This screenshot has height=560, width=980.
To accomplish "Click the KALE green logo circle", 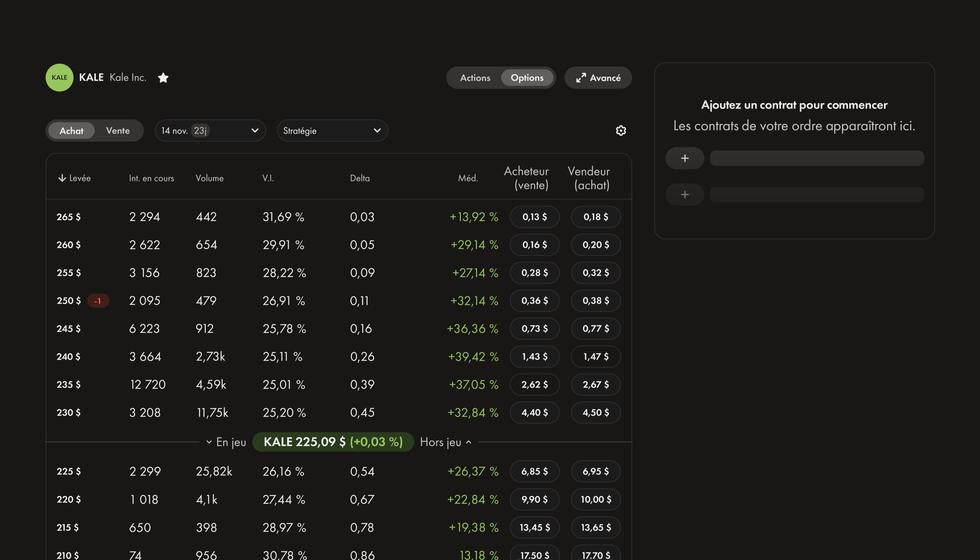I will tap(59, 77).
